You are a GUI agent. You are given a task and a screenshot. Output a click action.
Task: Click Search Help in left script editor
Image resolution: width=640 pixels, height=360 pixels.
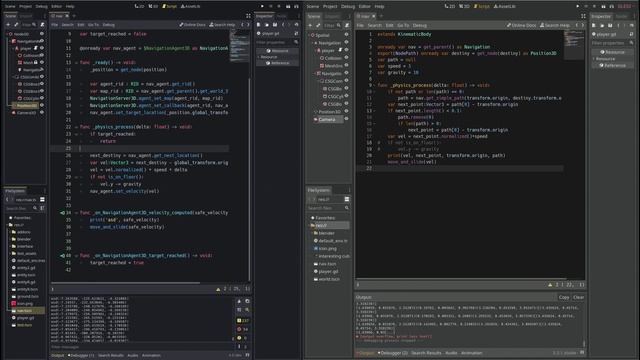[x=222, y=25]
